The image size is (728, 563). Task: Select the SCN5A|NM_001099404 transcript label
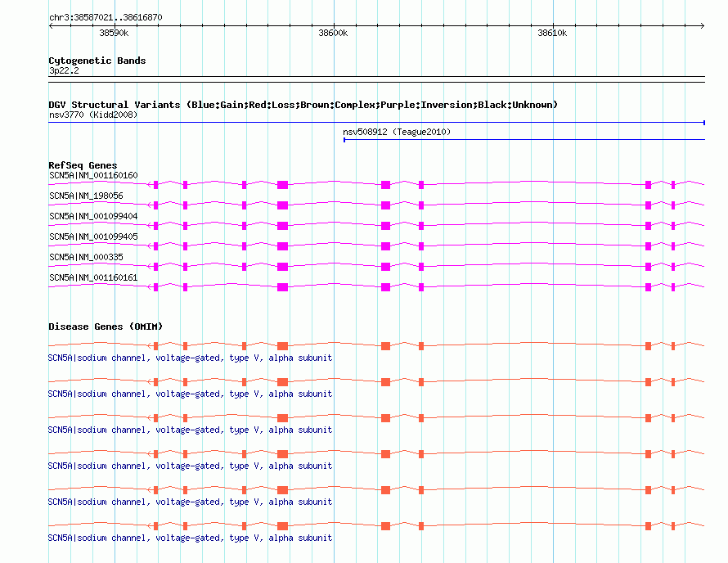pos(93,216)
